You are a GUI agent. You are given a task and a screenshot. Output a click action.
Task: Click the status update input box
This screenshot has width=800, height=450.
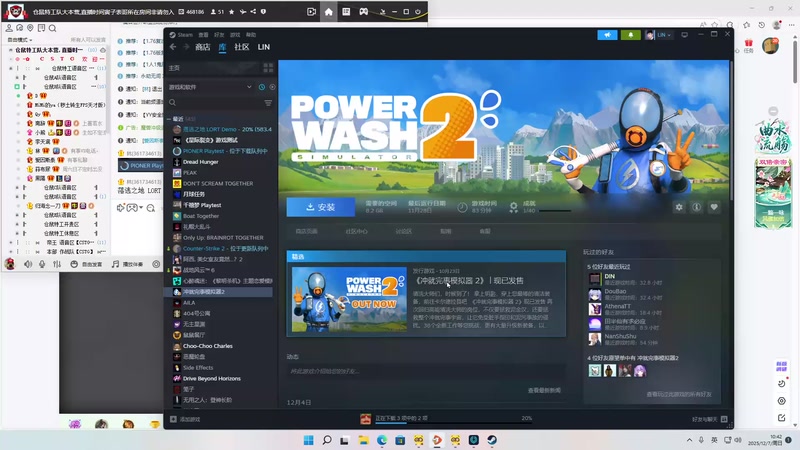[426, 371]
